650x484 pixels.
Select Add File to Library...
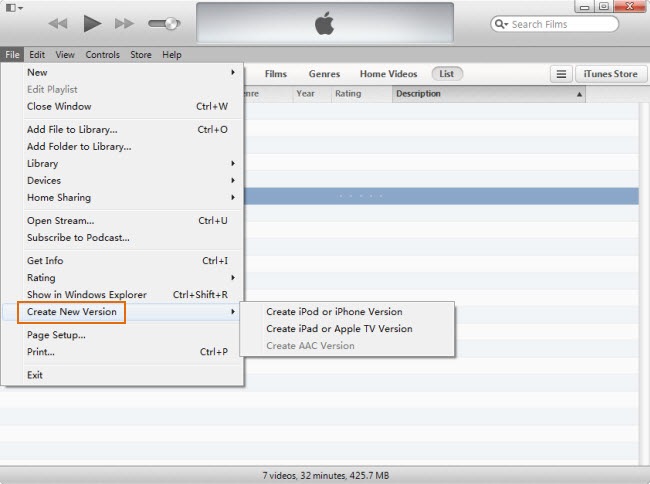(131, 129)
